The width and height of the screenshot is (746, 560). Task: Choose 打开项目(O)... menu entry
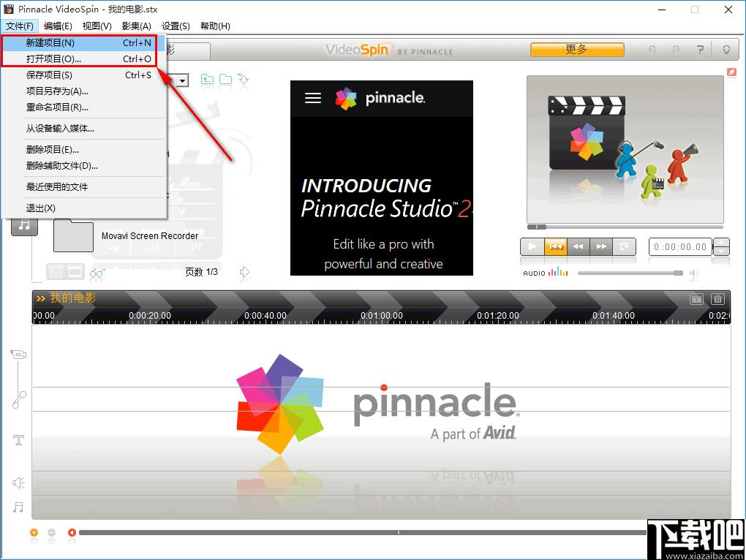(83, 59)
